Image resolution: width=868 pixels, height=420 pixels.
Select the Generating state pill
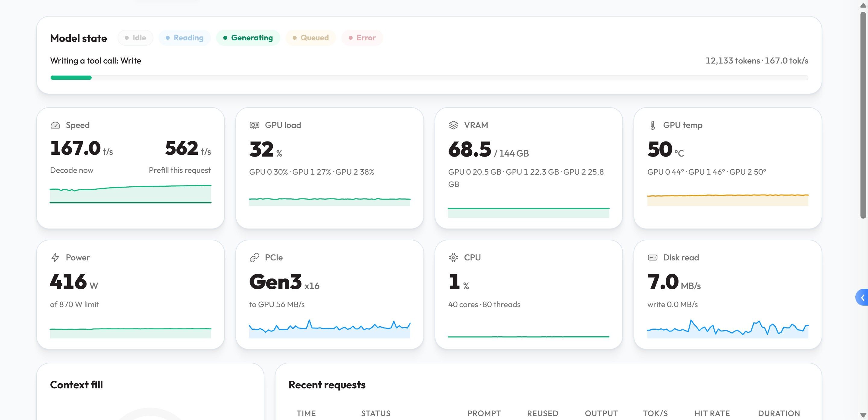pyautogui.click(x=248, y=38)
